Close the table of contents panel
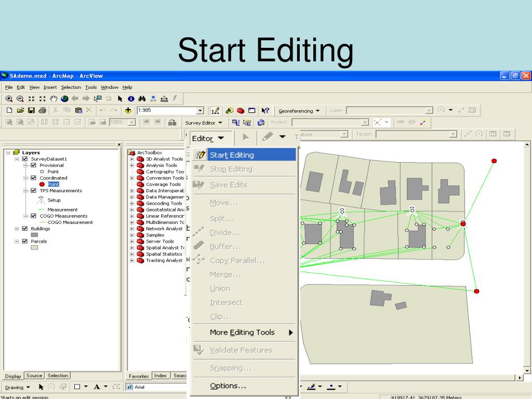The height and width of the screenshot is (399, 532). click(x=119, y=144)
